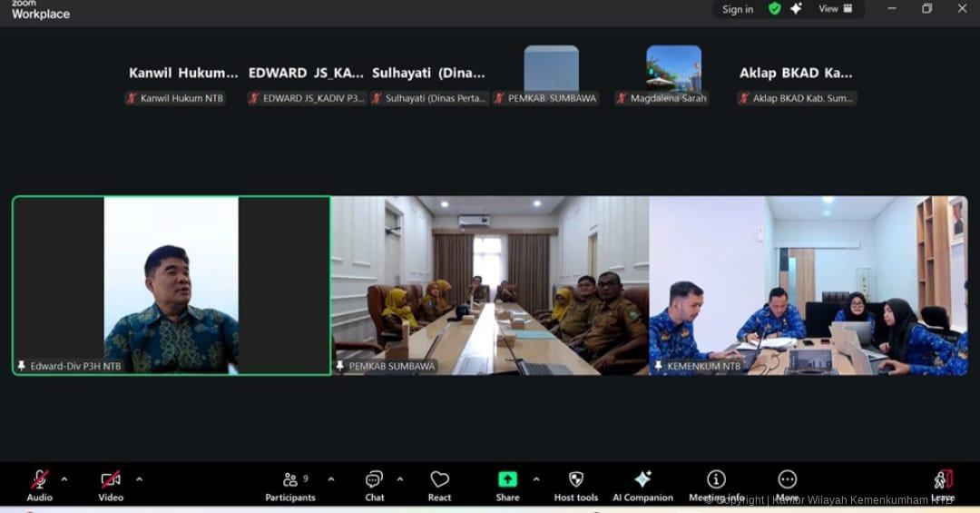Expand audio options arrow next to Audio
Screen dimensions: 980x513
pos(64,478)
